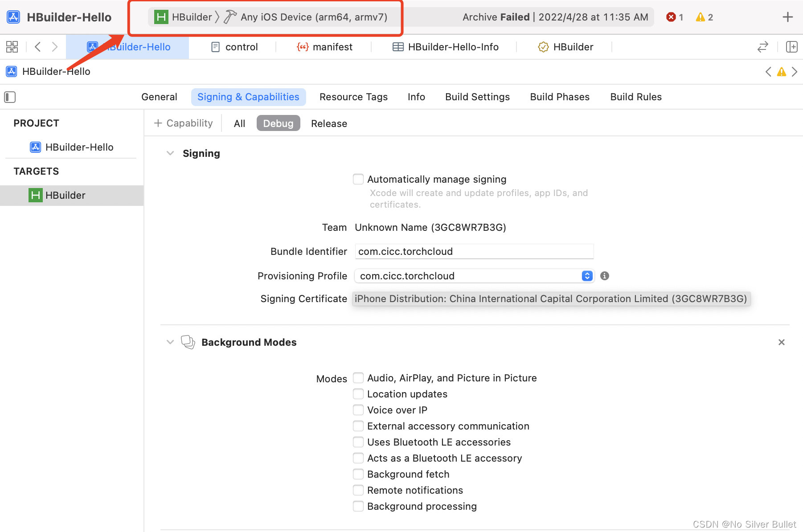
Task: Select HBuilder-Hello project in sidebar
Action: (x=71, y=147)
